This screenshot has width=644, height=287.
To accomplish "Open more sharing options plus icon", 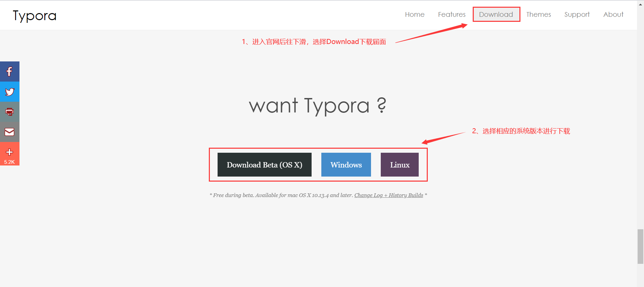I will tap(10, 154).
